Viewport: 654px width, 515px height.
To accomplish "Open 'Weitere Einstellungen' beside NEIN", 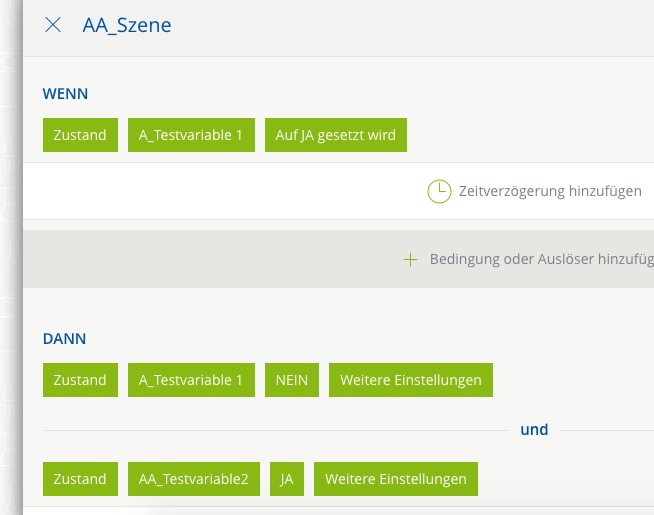I will pyautogui.click(x=410, y=380).
